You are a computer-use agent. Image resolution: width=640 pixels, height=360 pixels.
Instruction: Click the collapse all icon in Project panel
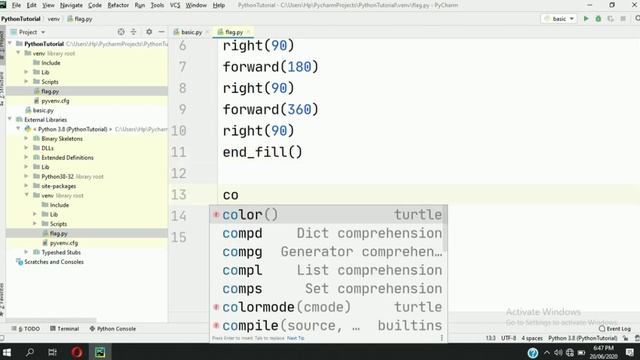(x=133, y=32)
